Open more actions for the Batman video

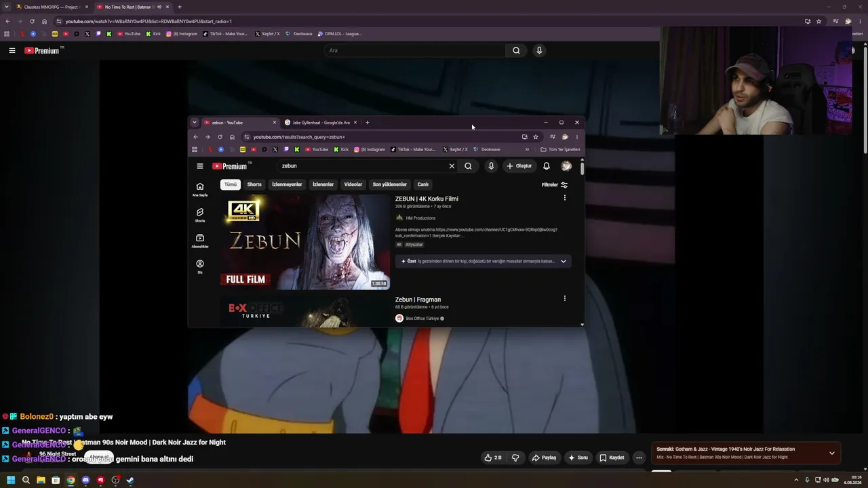(639, 457)
